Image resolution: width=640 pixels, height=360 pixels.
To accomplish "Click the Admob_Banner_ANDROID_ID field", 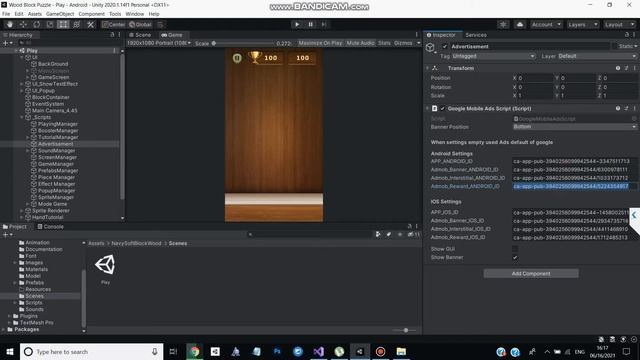I will tap(574, 170).
